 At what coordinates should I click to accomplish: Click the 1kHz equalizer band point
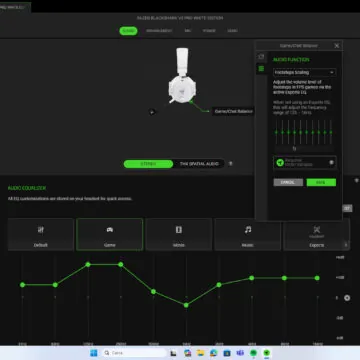pos(186,305)
